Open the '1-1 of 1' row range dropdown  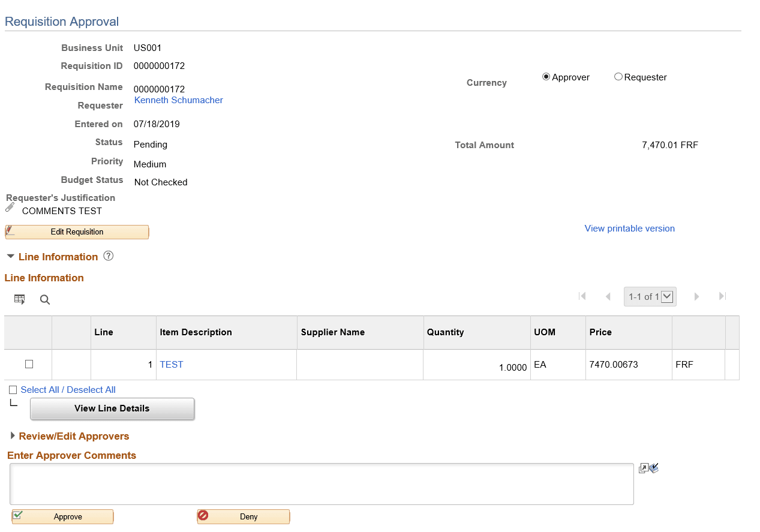pos(668,296)
